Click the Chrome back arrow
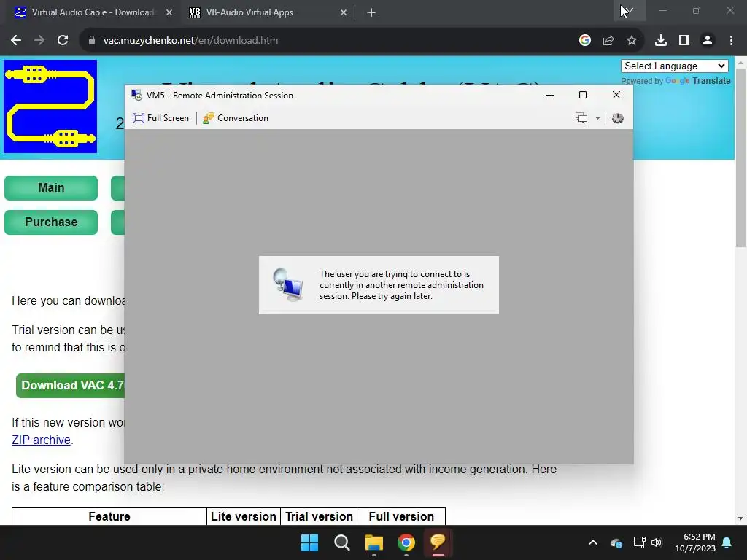747x560 pixels. pos(16,41)
